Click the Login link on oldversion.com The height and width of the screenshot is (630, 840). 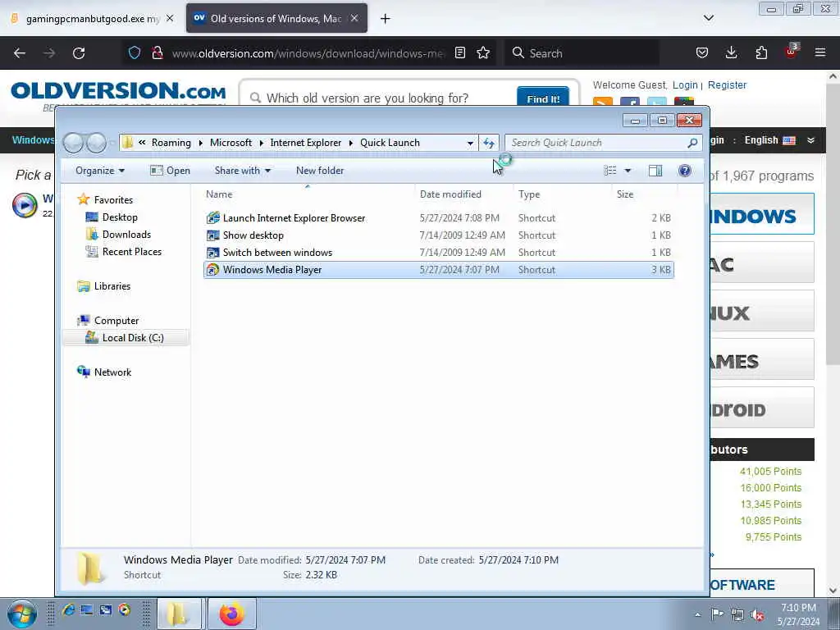[x=685, y=84]
